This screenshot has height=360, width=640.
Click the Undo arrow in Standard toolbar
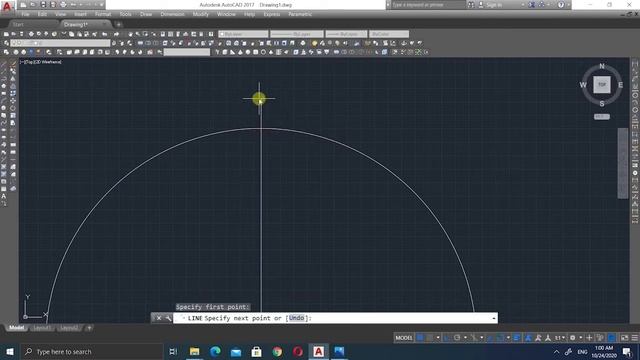coord(105,34)
